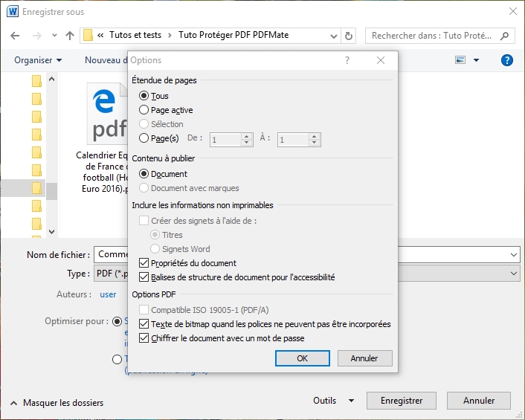Click the search magnifier icon
This screenshot has height=420, width=525.
504,36
